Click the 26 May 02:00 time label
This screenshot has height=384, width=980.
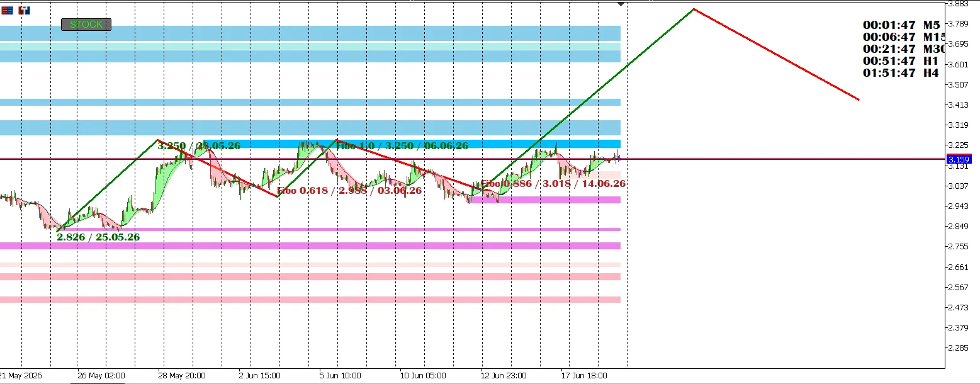point(101,376)
